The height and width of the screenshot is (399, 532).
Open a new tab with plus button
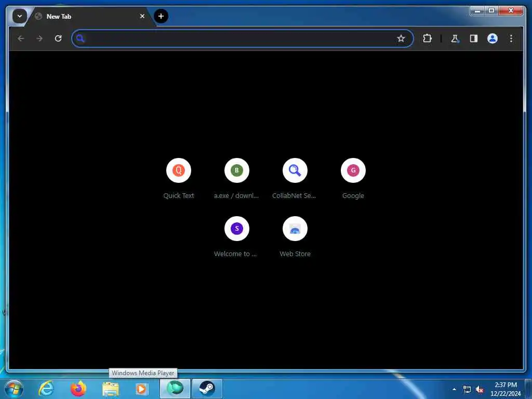coord(161,16)
